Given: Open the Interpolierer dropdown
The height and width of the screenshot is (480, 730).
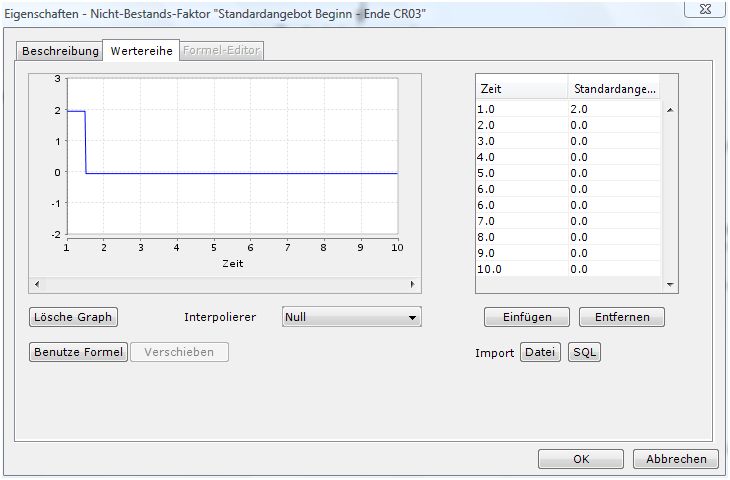Looking at the screenshot, I should pyautogui.click(x=351, y=317).
